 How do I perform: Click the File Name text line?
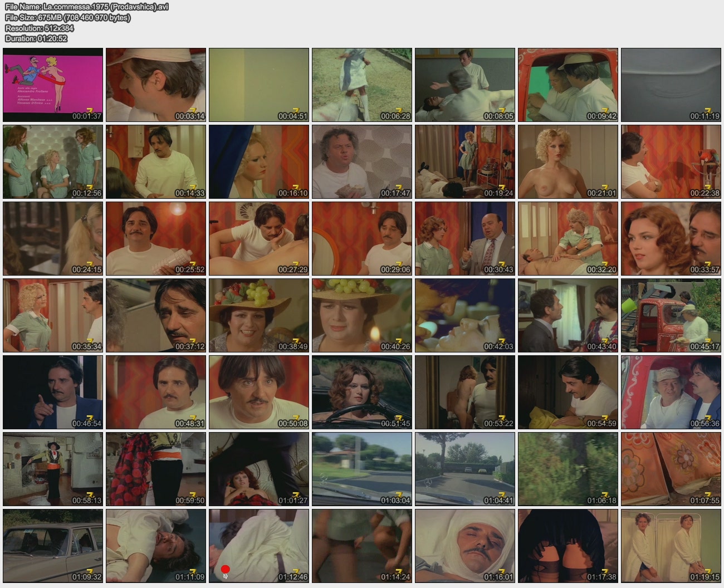pyautogui.click(x=86, y=7)
